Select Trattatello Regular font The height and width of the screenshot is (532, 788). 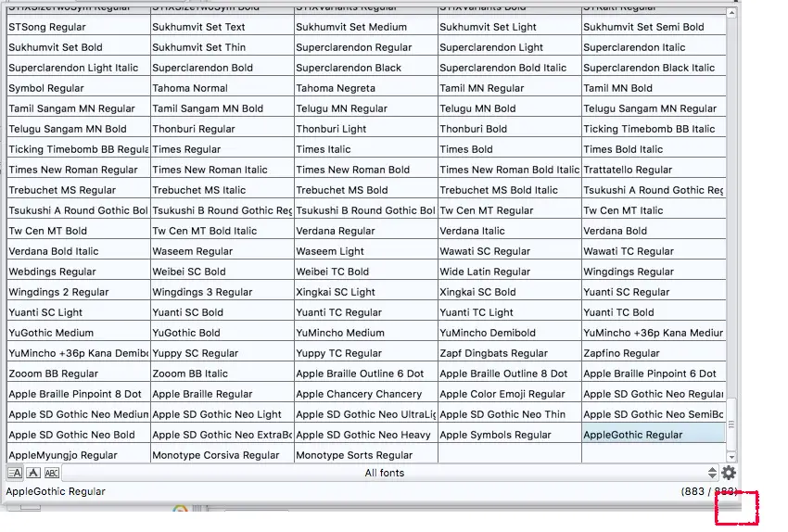coord(654,170)
